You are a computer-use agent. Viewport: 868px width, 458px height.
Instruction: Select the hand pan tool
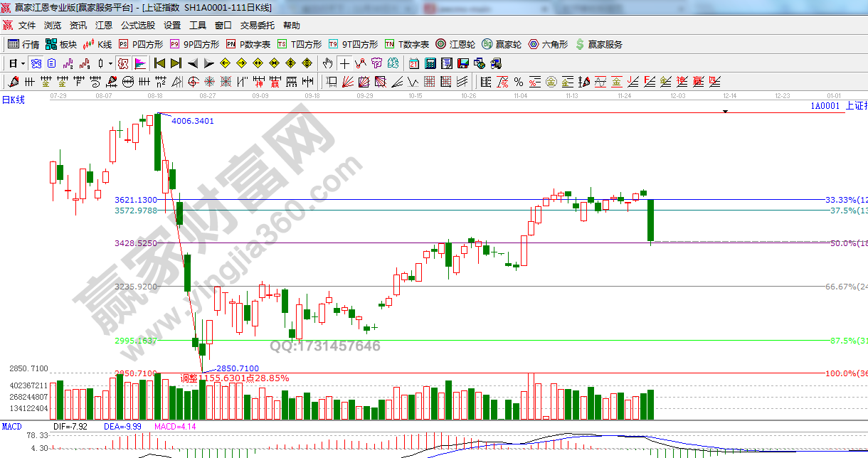point(328,63)
